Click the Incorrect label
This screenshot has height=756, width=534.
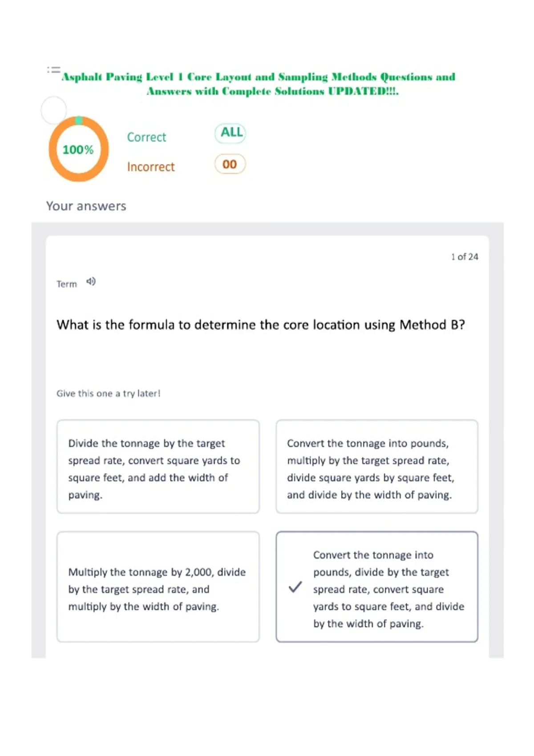[151, 167]
